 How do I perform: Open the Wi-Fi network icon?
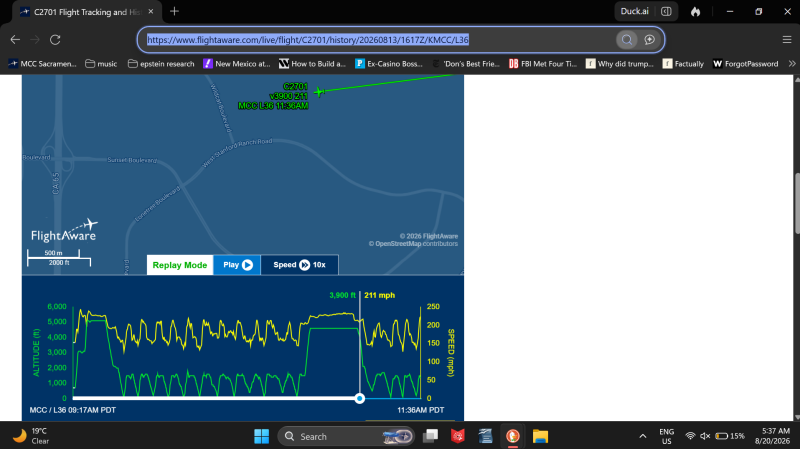[690, 436]
